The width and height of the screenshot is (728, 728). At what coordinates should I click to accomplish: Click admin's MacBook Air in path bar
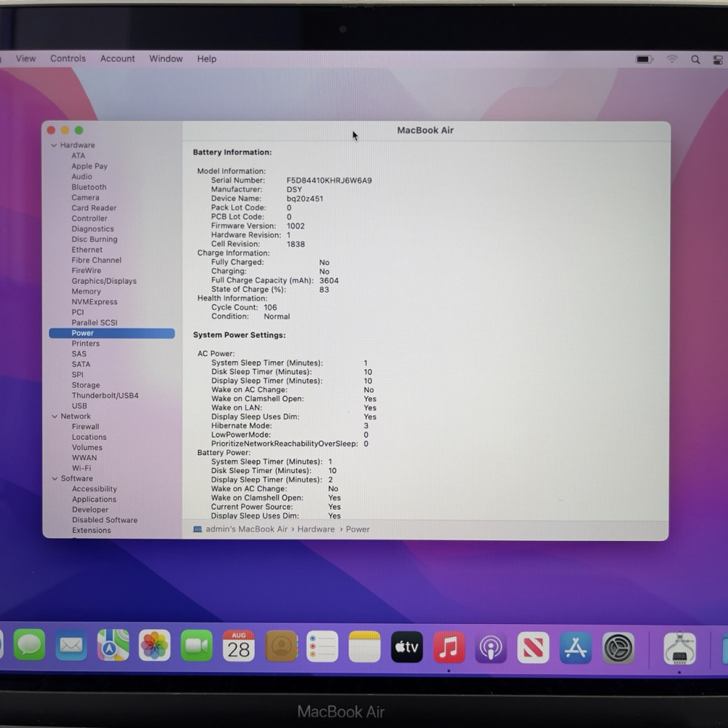click(x=247, y=529)
